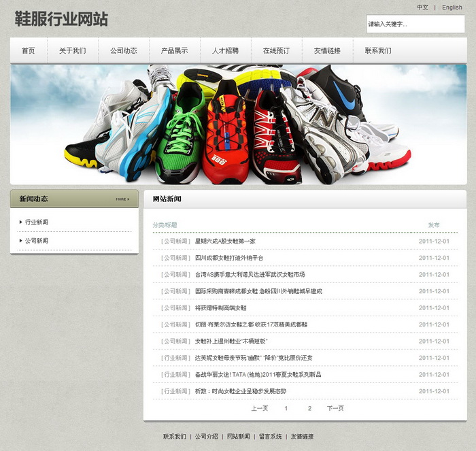Open 留言系统 link in footer
Viewport: 476px width, 451px height.
point(270,437)
